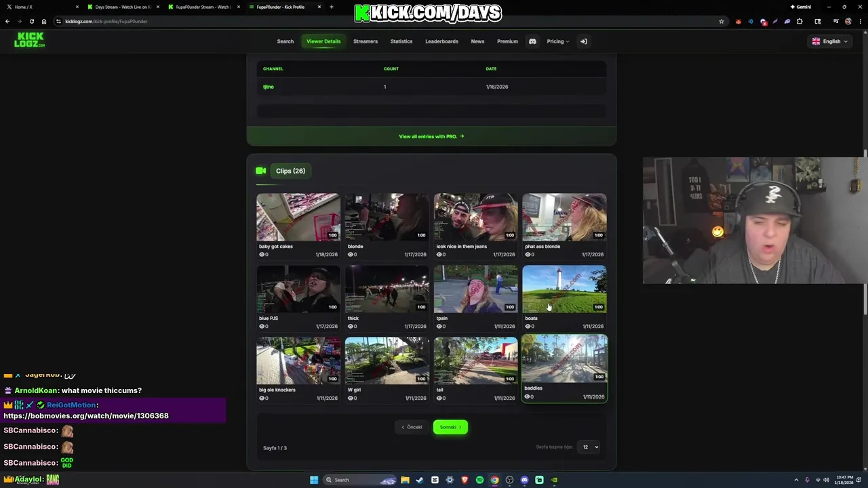This screenshot has width=868, height=488.
Task: Open the English language selector
Action: point(830,41)
